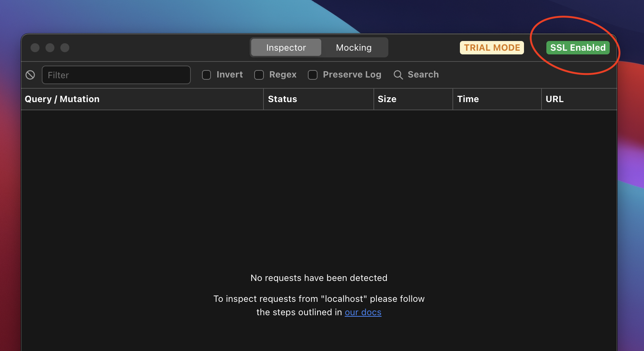This screenshot has width=644, height=351.
Task: Open the Mocking tab
Action: click(354, 47)
